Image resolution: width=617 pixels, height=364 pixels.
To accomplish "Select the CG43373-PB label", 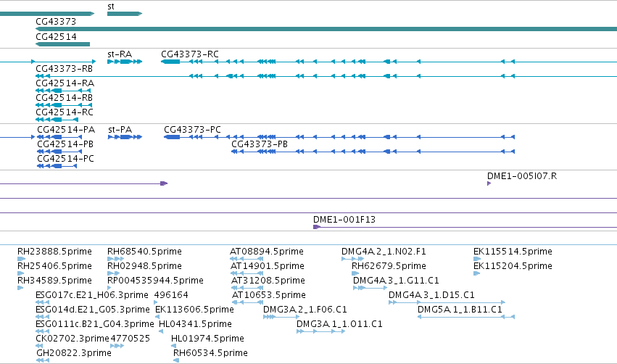I will (260, 144).
